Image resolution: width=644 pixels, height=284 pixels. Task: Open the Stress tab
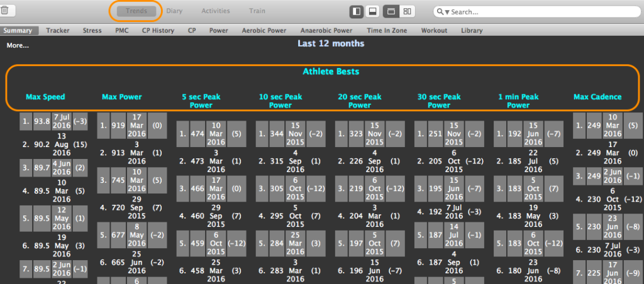(x=92, y=30)
